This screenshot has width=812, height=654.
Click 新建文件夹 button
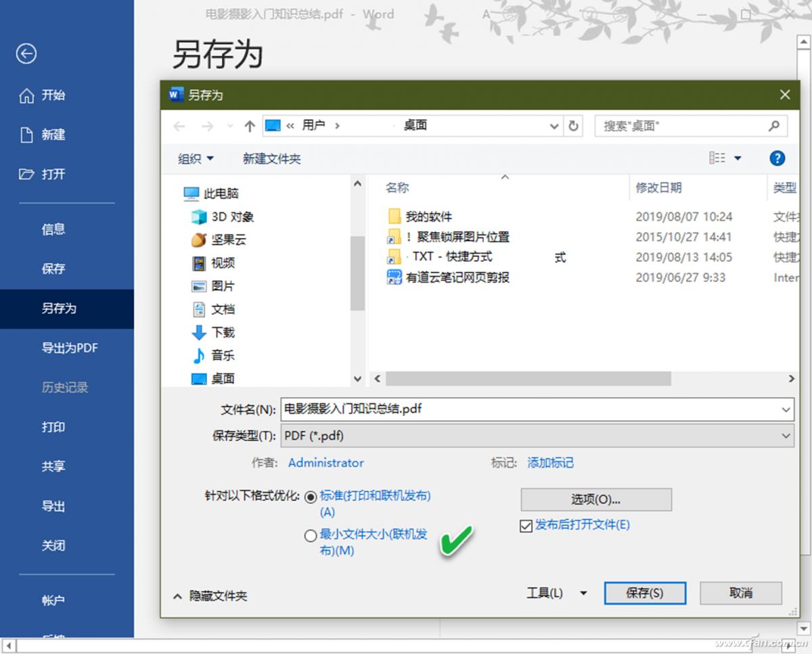(x=272, y=159)
